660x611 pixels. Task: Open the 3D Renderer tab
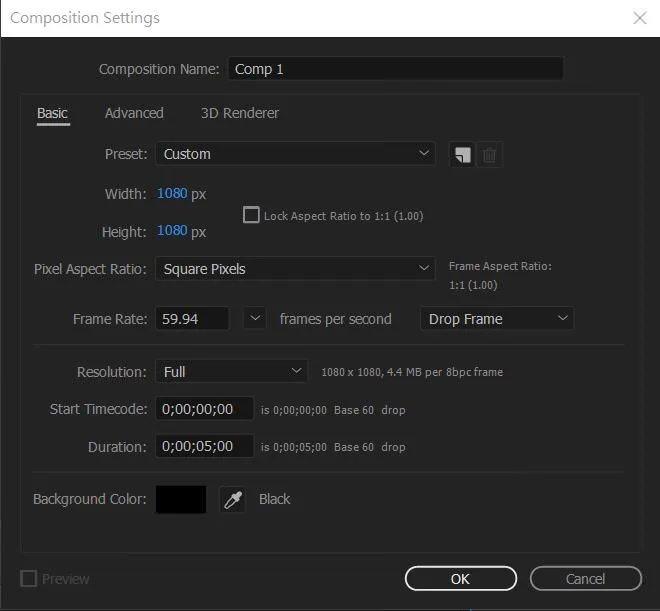240,113
